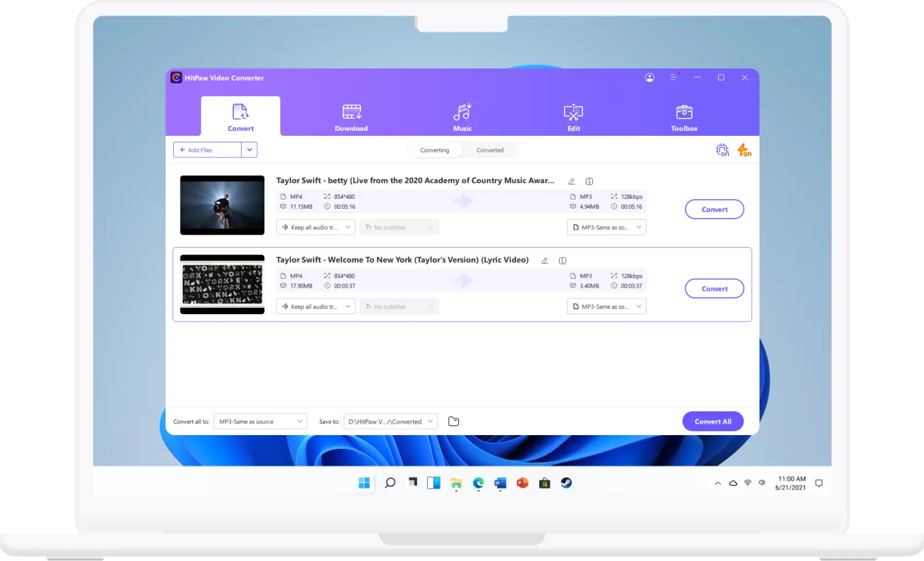Screen dimensions: 924x561
Task: Expand audio track dropdown for betty
Action: coord(316,227)
